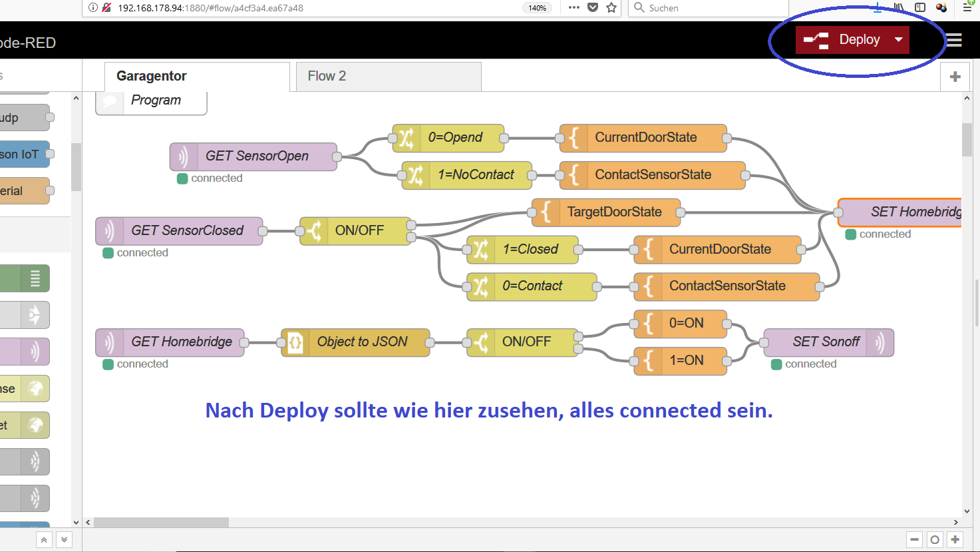Screen dimensions: 980x552
Task: Switch to the Flow 2 tab
Action: [x=388, y=77]
